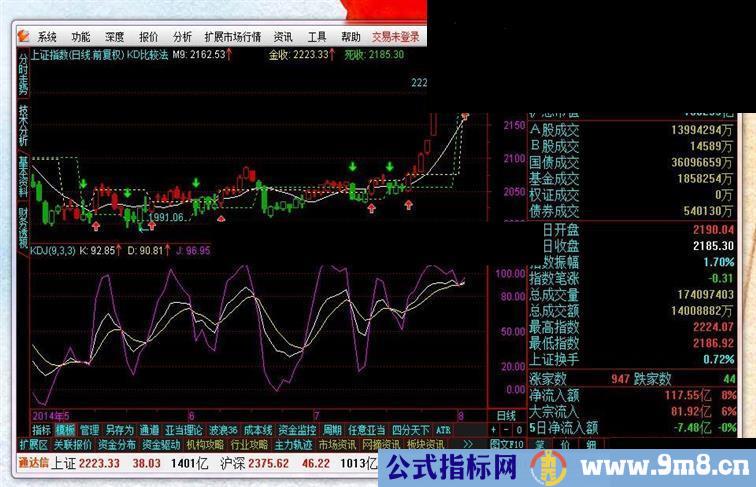Switch to 技术分析 vertical side tab
The height and width of the screenshot is (487, 756).
click(x=23, y=128)
